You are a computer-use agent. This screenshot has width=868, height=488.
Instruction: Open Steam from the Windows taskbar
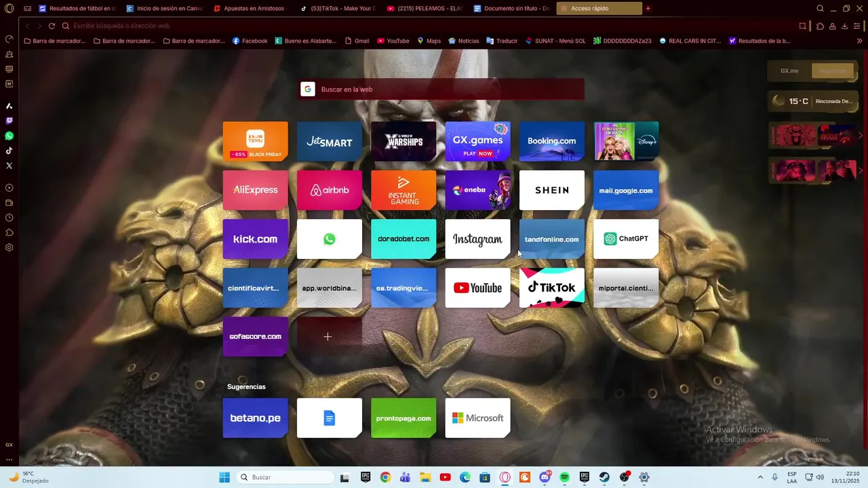604,477
